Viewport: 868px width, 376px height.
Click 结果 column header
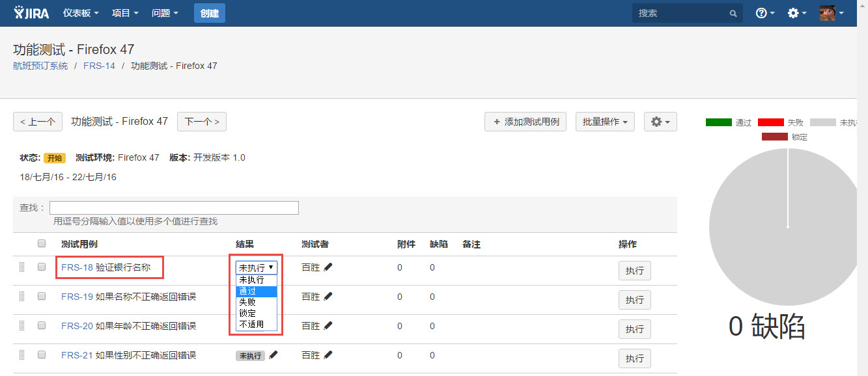pos(245,244)
